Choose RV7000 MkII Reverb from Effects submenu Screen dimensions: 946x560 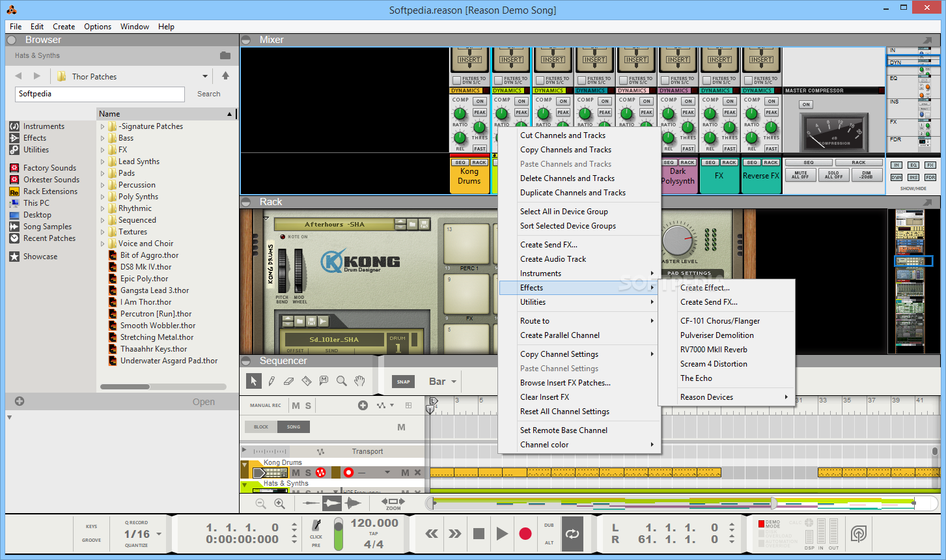[x=714, y=350]
